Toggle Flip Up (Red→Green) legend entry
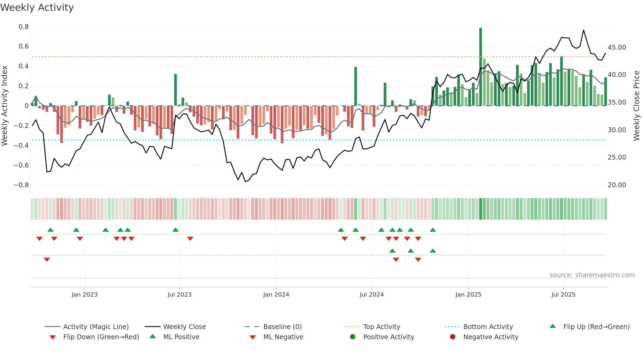 [x=590, y=327]
